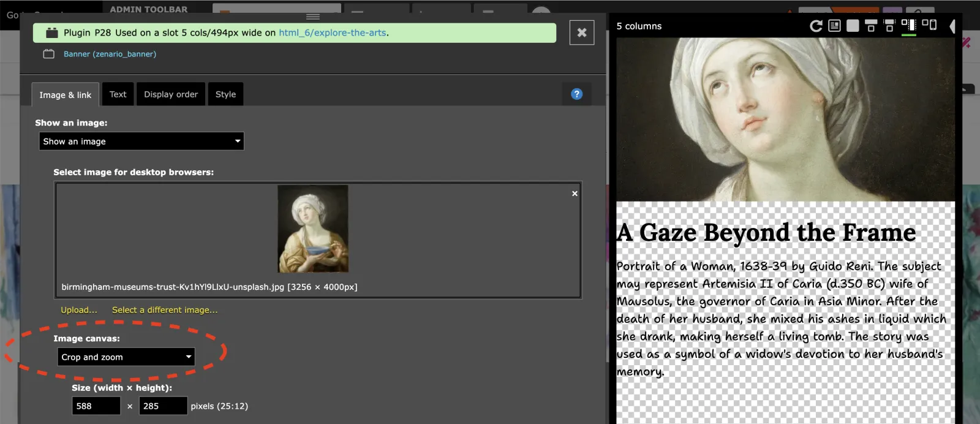Click the Banner (zenario_banner) link
This screenshot has width=980, height=424.
110,54
